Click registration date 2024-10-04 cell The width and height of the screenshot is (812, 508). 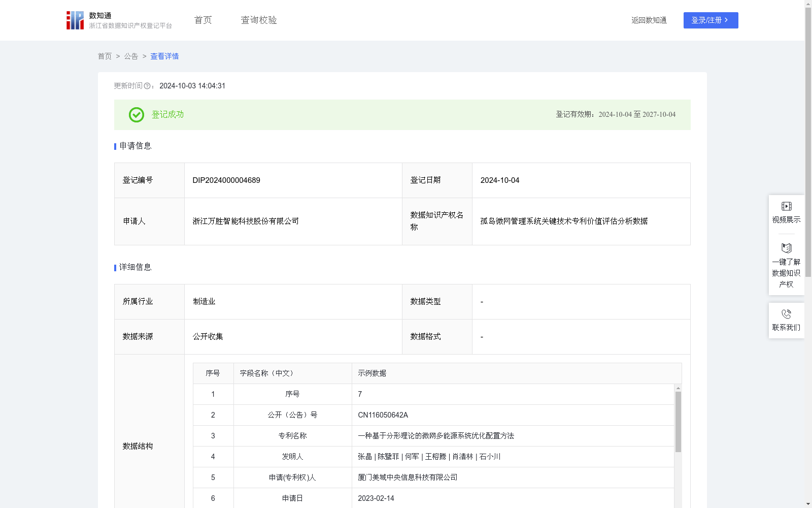581,180
